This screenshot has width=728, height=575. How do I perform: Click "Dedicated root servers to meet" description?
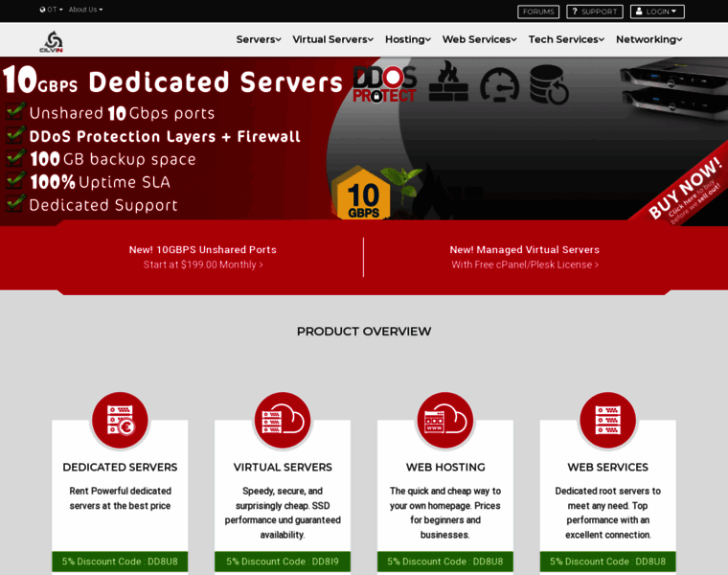tap(607, 513)
